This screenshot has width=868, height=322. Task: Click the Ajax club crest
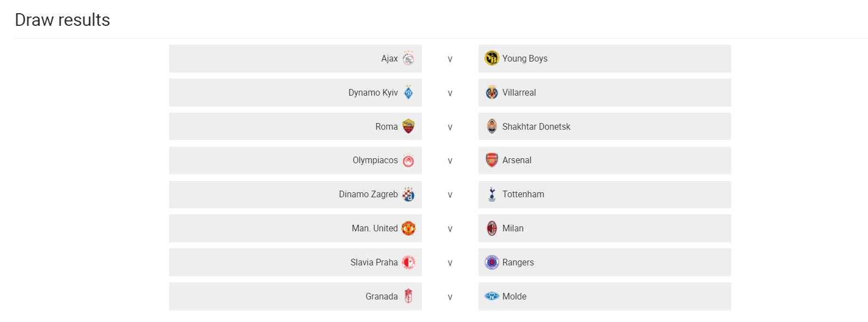tap(408, 58)
